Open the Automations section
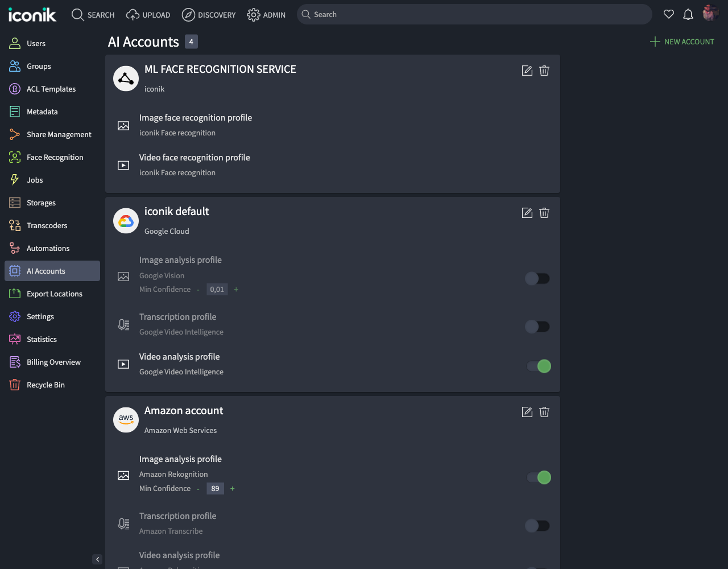This screenshot has height=569, width=728. (48, 248)
